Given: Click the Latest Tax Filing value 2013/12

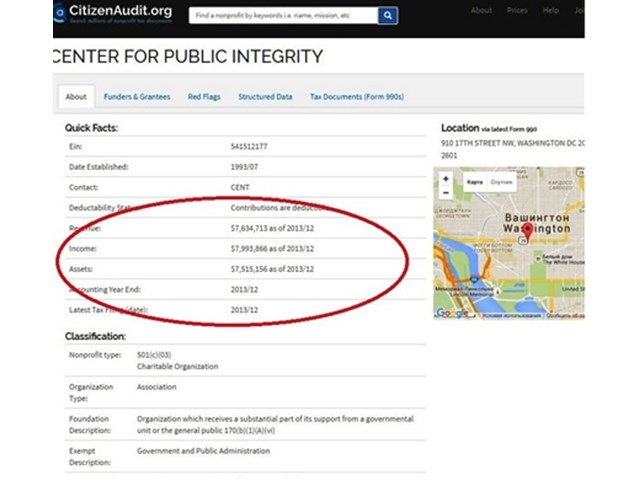Looking at the screenshot, I should pyautogui.click(x=244, y=310).
